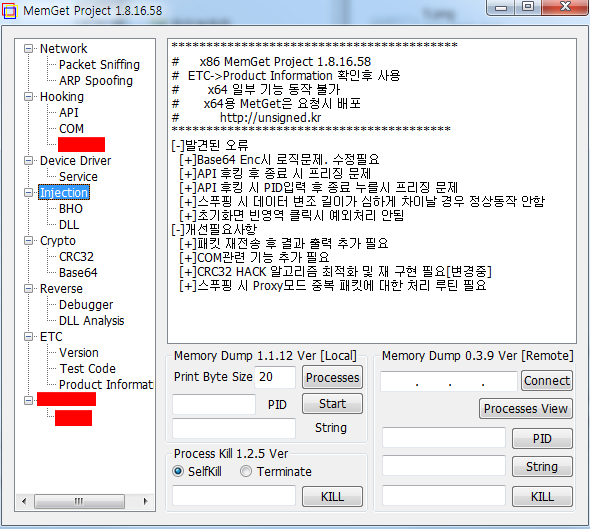Image resolution: width=590 pixels, height=529 pixels.
Task: Click the Processes View button
Action: [526, 409]
